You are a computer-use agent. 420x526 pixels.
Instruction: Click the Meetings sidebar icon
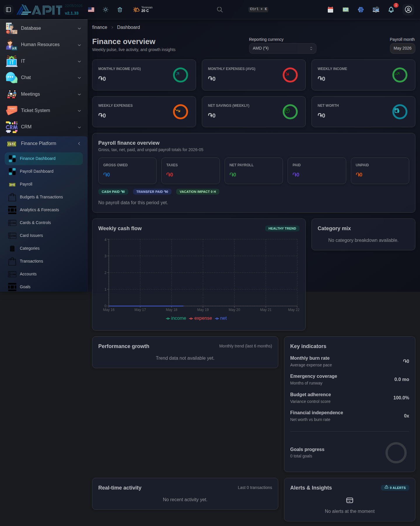coord(12,94)
